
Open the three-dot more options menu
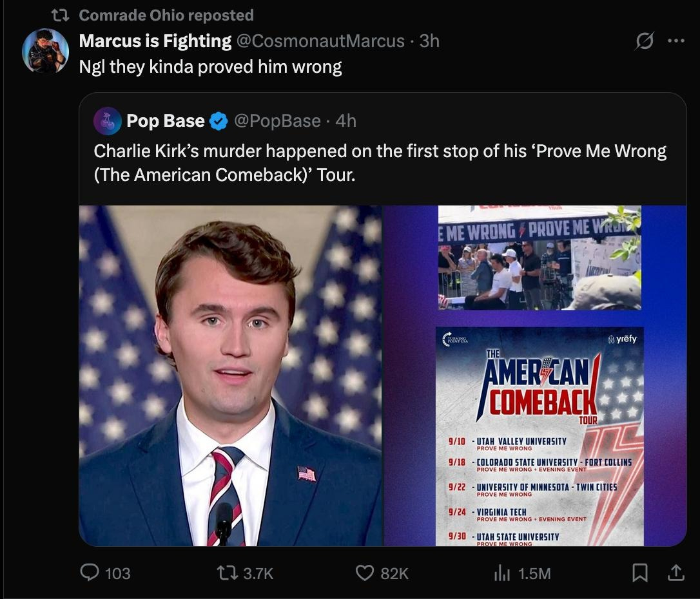(675, 42)
